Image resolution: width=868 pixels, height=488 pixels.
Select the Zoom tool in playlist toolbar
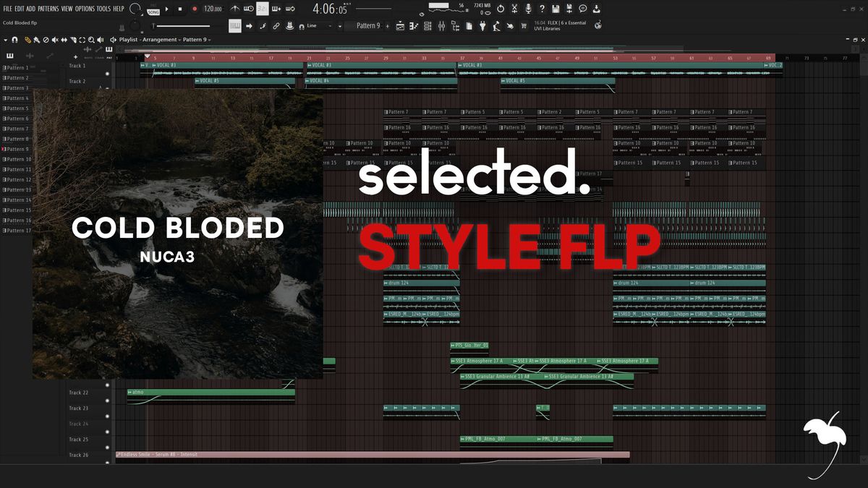tap(90, 39)
